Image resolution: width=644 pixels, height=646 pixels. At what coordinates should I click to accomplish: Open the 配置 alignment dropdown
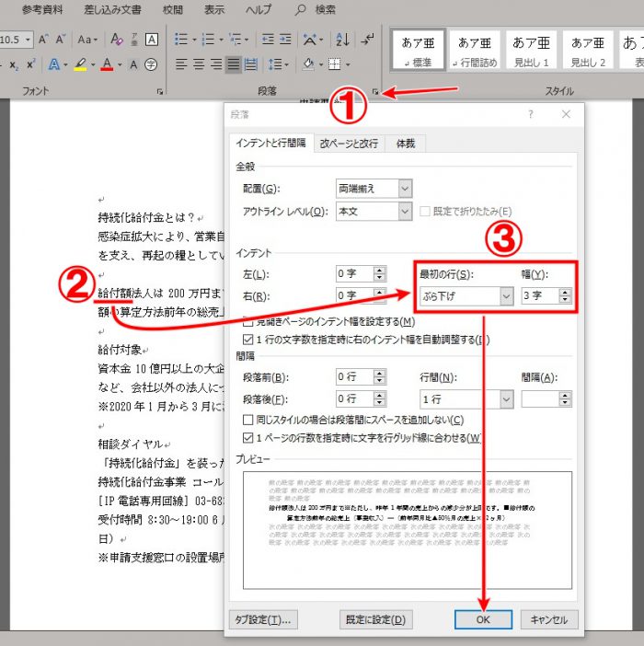(405, 189)
